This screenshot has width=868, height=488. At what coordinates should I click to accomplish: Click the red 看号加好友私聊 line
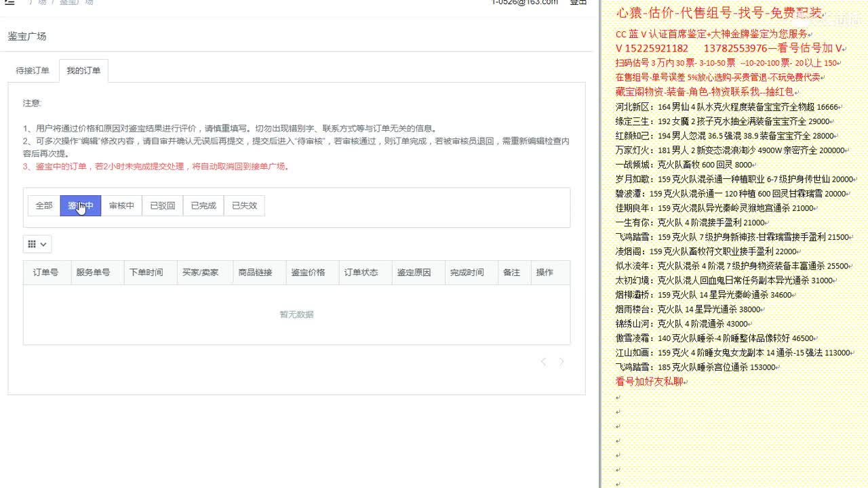tap(652, 382)
